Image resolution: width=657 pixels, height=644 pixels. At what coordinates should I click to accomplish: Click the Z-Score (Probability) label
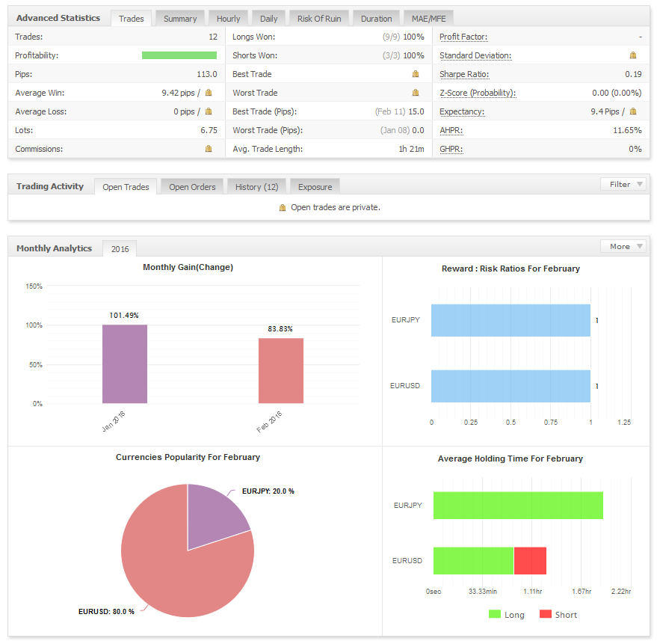tap(477, 93)
